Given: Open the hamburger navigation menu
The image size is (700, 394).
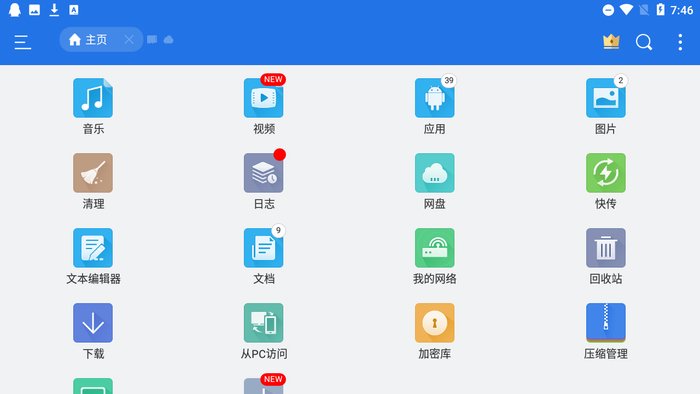Looking at the screenshot, I should [x=22, y=42].
